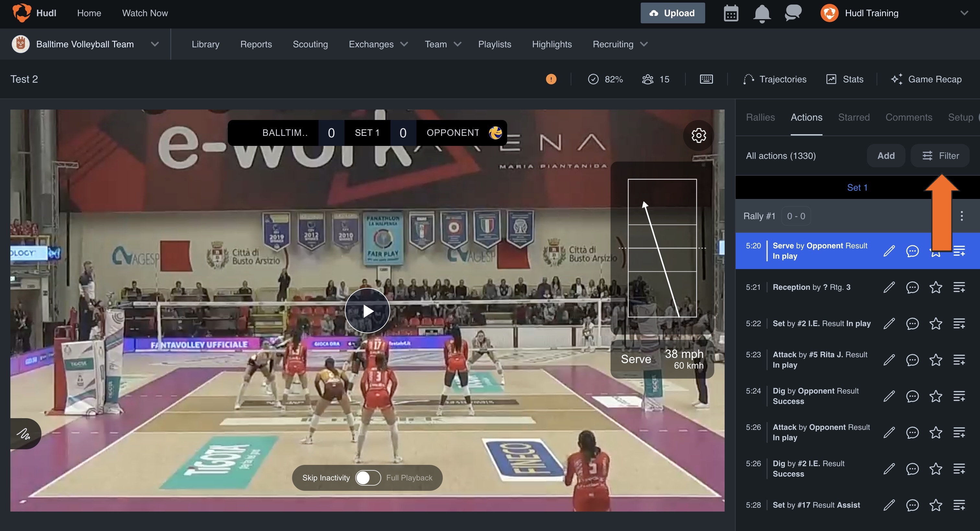Viewport: 980px width, 531px height.
Task: Click the Add action button
Action: [886, 156]
